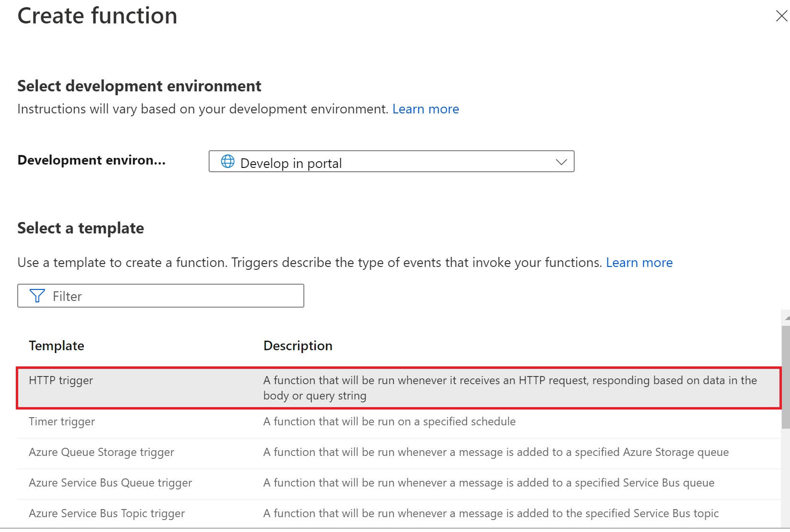Sort by the Template column header
Screen dimensions: 790x532
pos(56,346)
